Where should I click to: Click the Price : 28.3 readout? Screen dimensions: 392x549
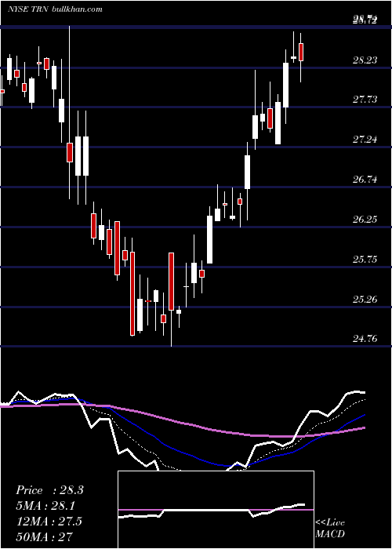[x=49, y=490]
